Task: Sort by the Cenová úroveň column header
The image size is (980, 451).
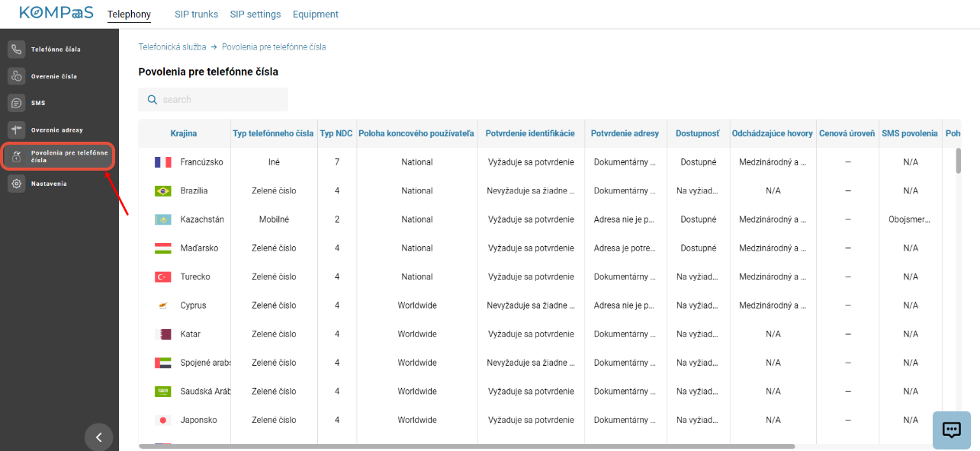Action: [847, 133]
